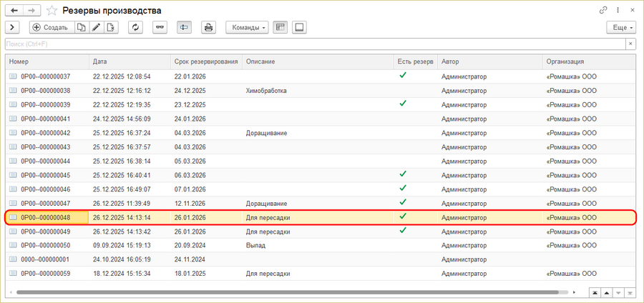Click the refresh list icon
Viewport: 644px width, 303px height.
135,27
